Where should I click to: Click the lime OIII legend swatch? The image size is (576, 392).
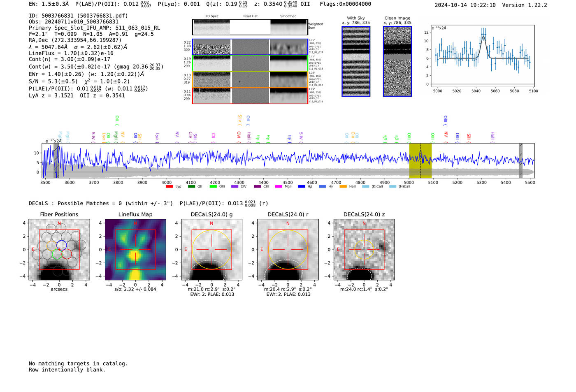coord(213,187)
